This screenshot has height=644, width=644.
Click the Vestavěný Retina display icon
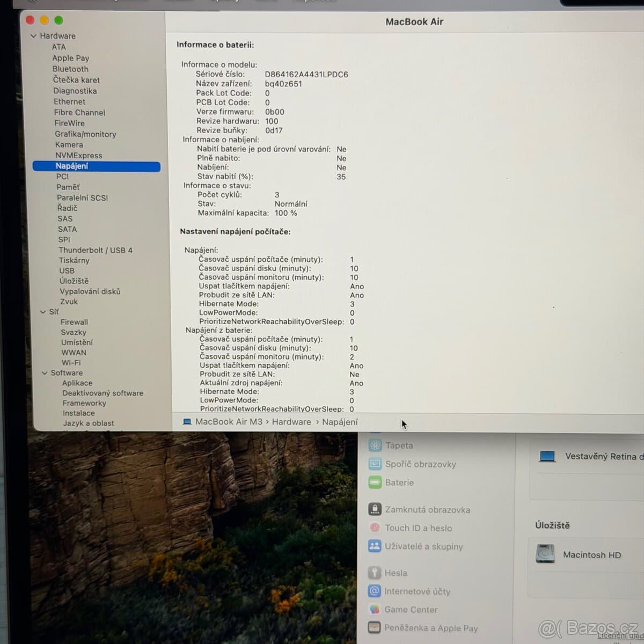tap(547, 456)
